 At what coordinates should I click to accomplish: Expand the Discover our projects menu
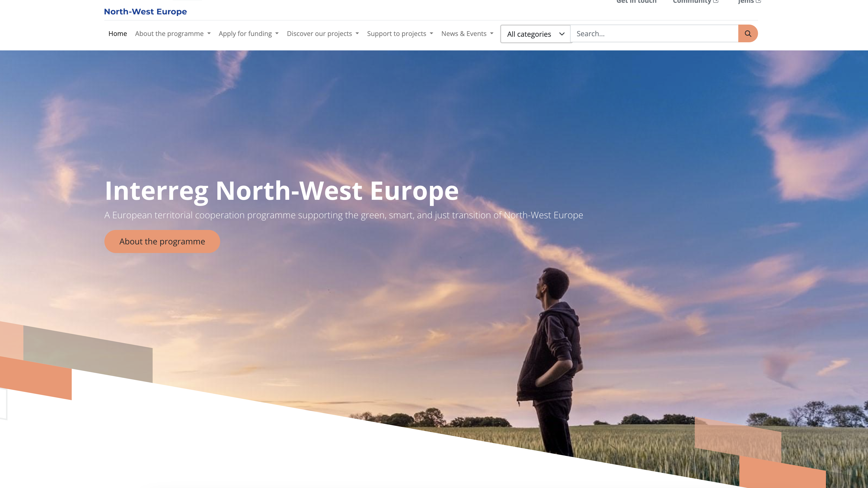coord(323,34)
